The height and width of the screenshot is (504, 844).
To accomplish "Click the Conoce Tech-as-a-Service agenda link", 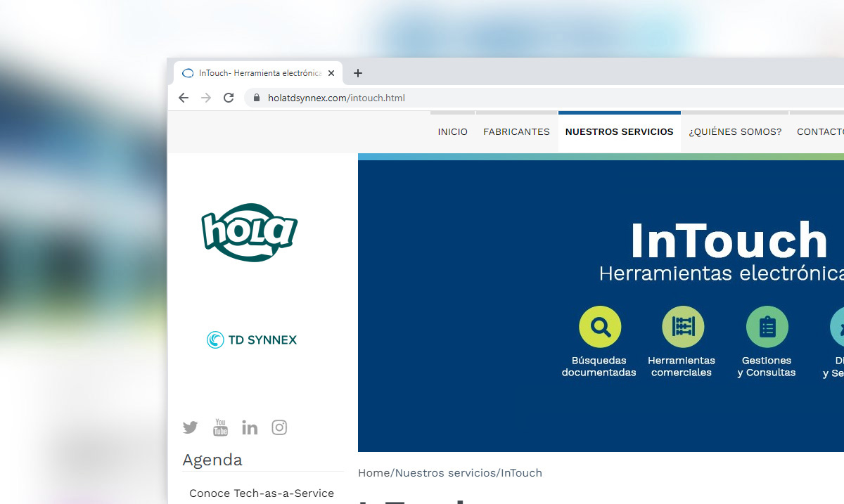I will [x=262, y=493].
